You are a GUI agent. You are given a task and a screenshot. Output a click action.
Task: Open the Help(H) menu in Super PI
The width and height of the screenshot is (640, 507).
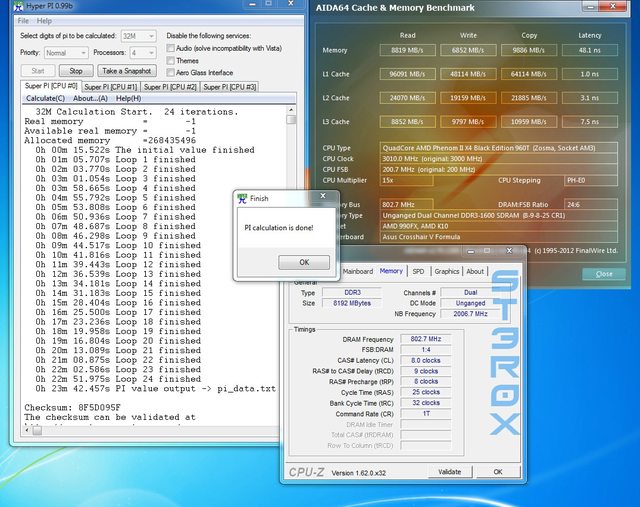coord(129,98)
